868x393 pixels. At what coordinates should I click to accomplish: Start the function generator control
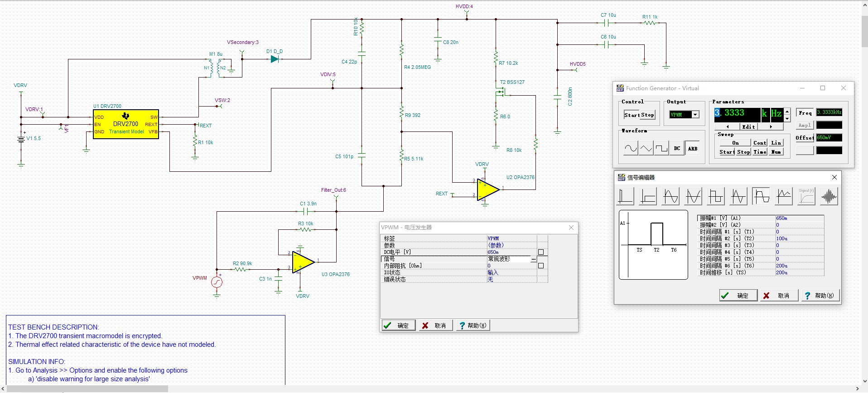[x=632, y=115]
